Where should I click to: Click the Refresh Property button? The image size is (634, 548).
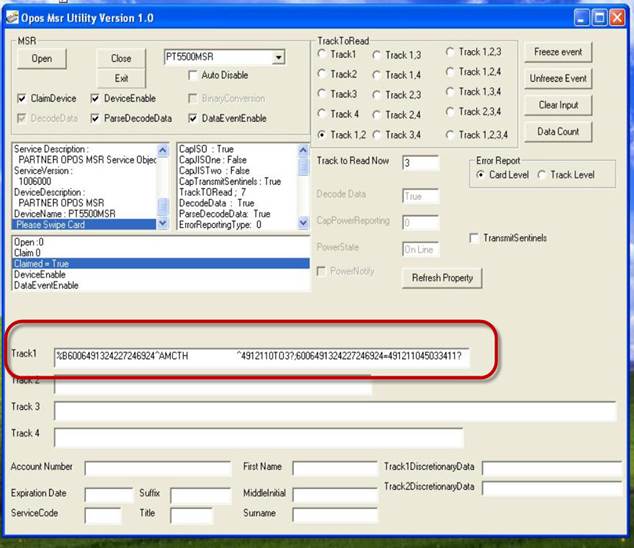[x=442, y=278]
